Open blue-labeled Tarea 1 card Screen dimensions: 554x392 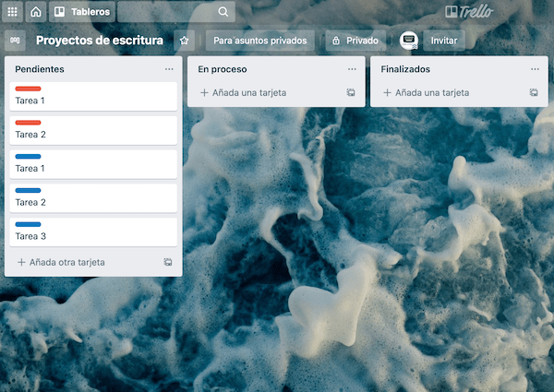tap(93, 164)
